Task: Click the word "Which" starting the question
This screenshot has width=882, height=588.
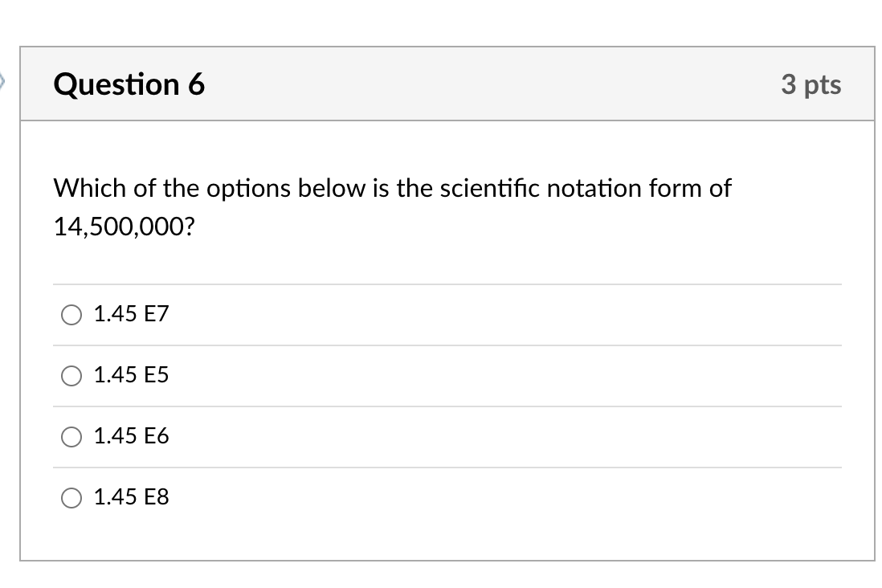Action: 91,189
